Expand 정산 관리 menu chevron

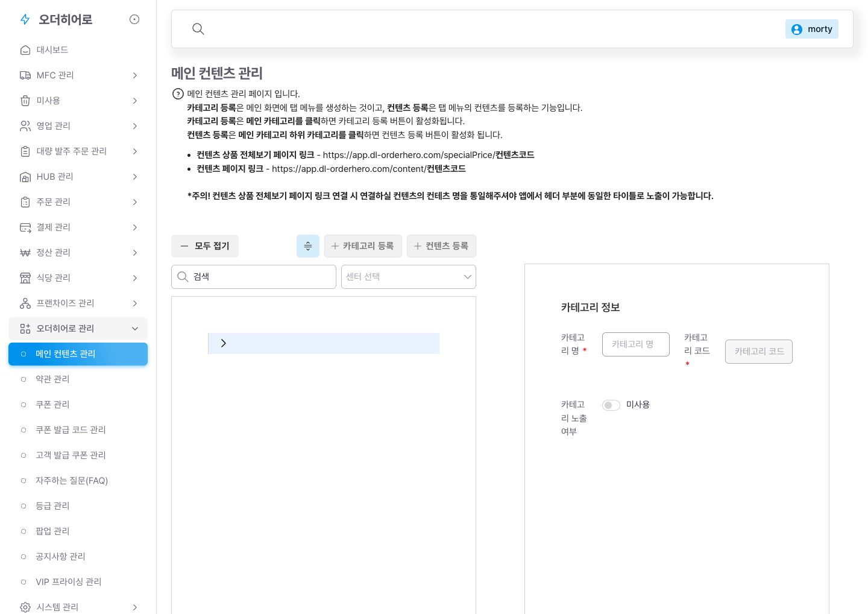[x=135, y=253]
